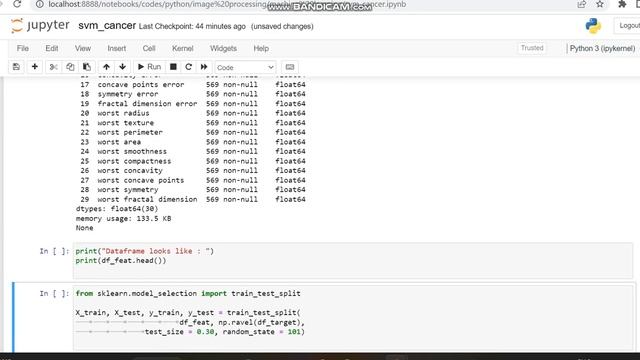
Task: Bookmark this page star icon
Action: (x=600, y=4)
